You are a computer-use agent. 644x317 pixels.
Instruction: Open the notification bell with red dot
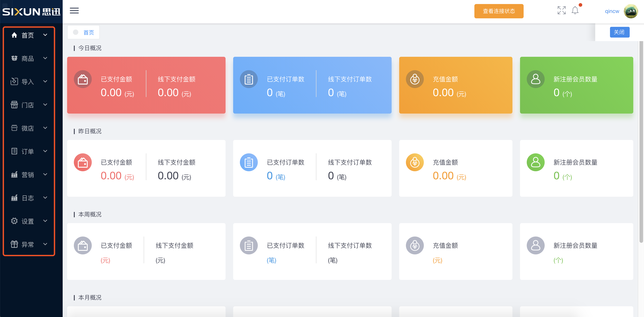coord(575,11)
